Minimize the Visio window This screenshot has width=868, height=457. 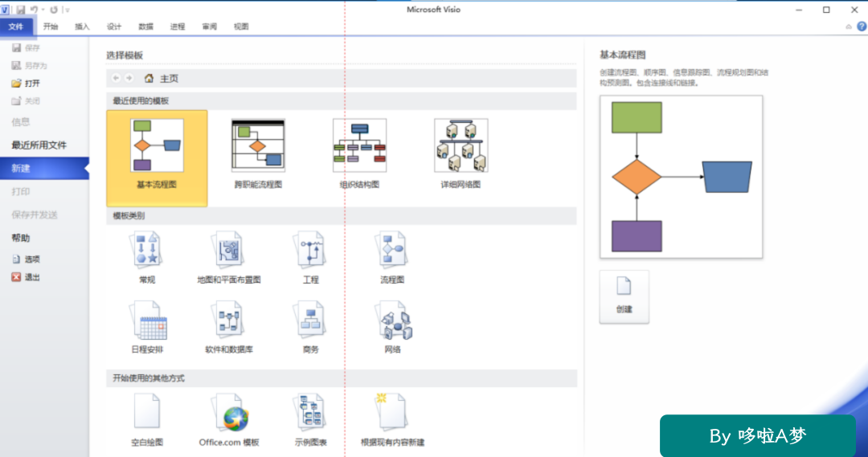tap(799, 10)
